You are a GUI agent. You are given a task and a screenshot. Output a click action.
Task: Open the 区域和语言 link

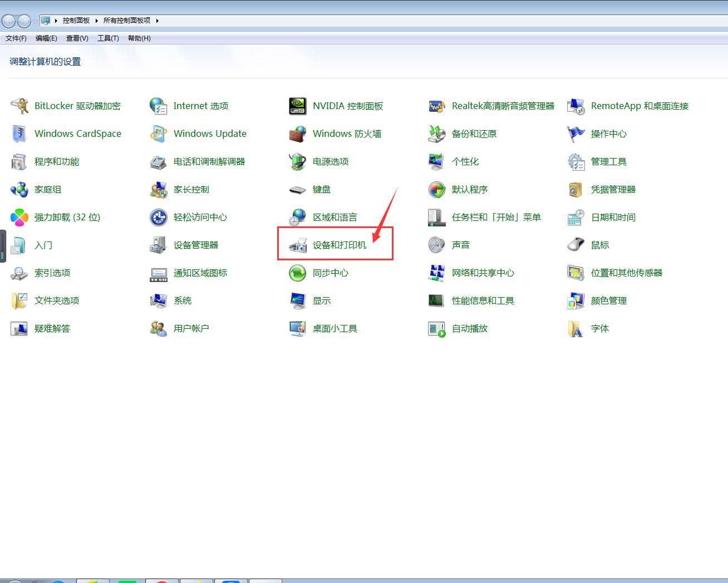click(x=335, y=217)
